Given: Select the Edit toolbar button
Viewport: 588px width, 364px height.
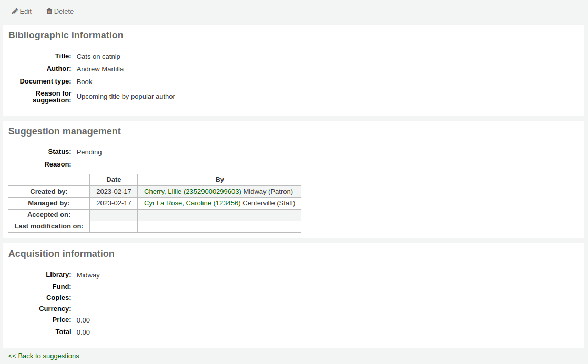Looking at the screenshot, I should point(22,11).
